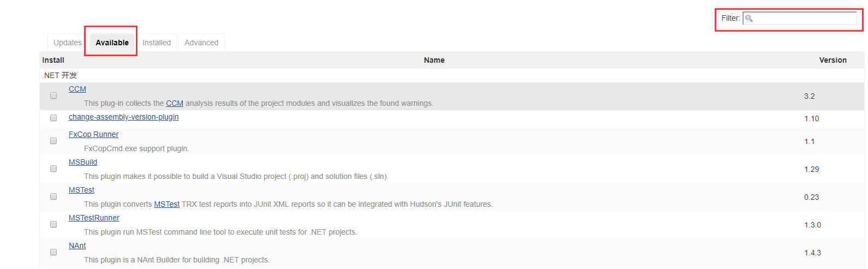Go to the Advanced tab
The height and width of the screenshot is (269, 868).
[x=201, y=43]
